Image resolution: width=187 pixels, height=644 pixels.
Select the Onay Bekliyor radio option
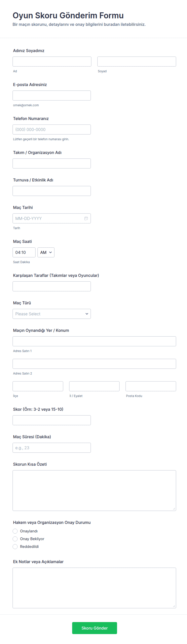15,539
